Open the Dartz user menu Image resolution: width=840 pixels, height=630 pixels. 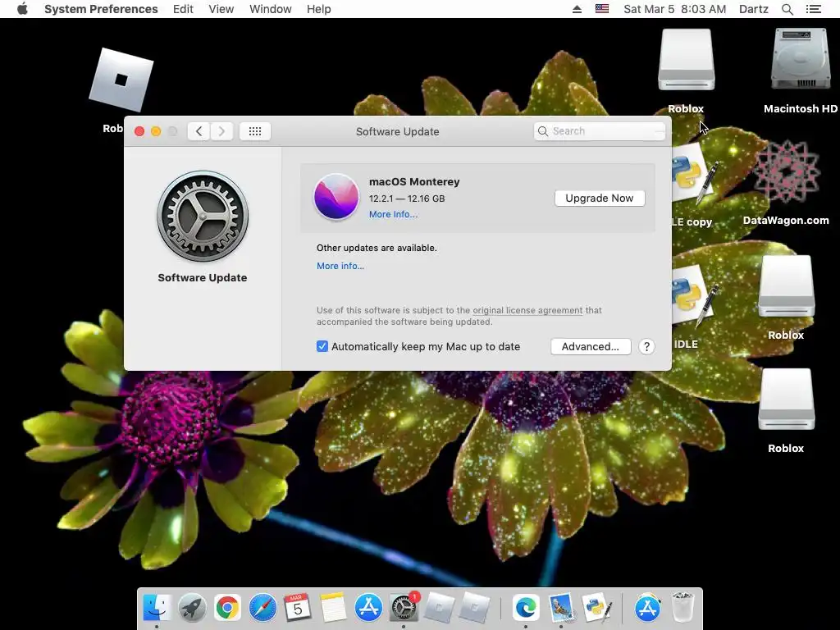point(754,9)
